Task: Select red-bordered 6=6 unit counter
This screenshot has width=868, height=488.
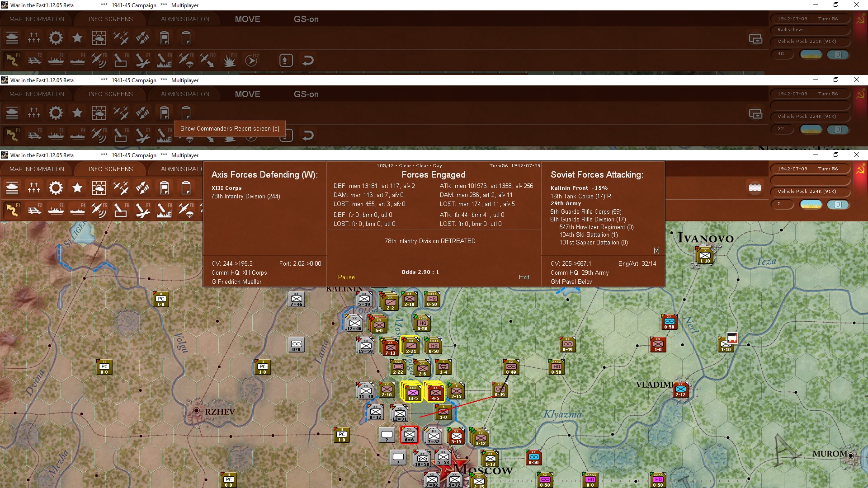Action: 409,435
